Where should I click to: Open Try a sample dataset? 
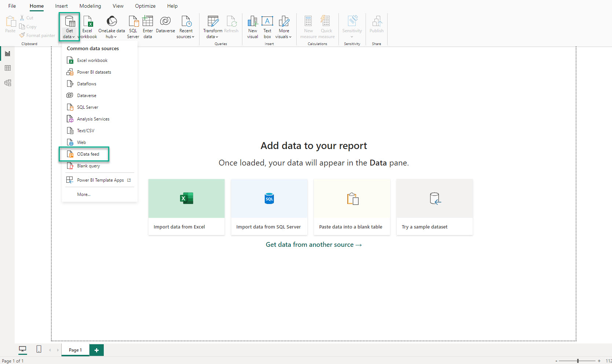[x=434, y=207]
